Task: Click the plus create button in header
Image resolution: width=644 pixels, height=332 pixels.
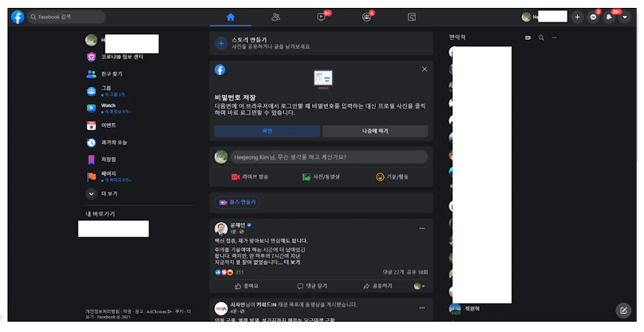Action: [577, 18]
